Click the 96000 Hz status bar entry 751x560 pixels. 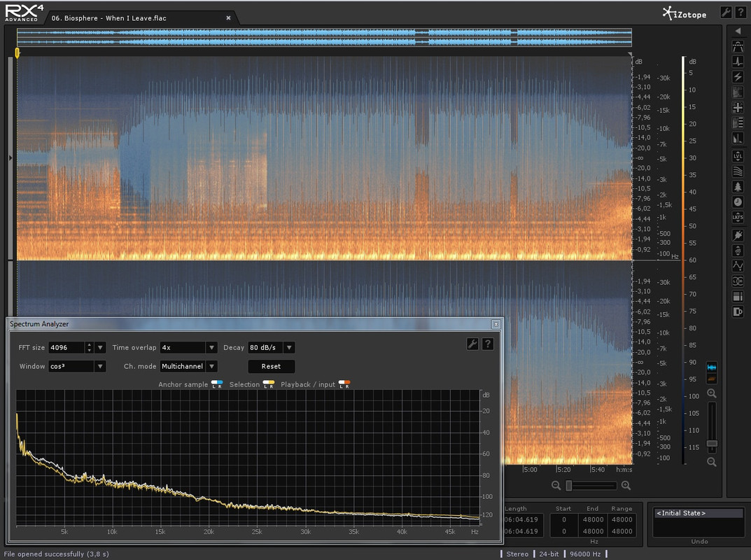pyautogui.click(x=585, y=554)
